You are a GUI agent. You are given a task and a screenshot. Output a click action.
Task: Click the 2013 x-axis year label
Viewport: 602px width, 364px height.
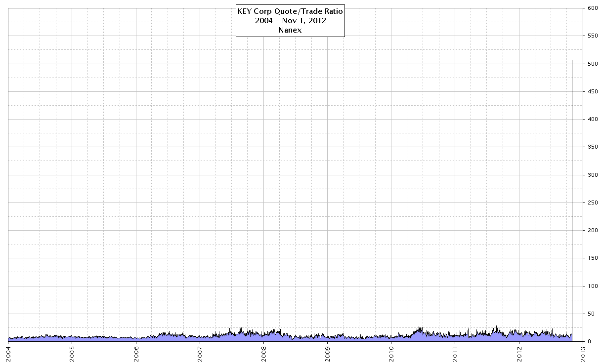(584, 353)
